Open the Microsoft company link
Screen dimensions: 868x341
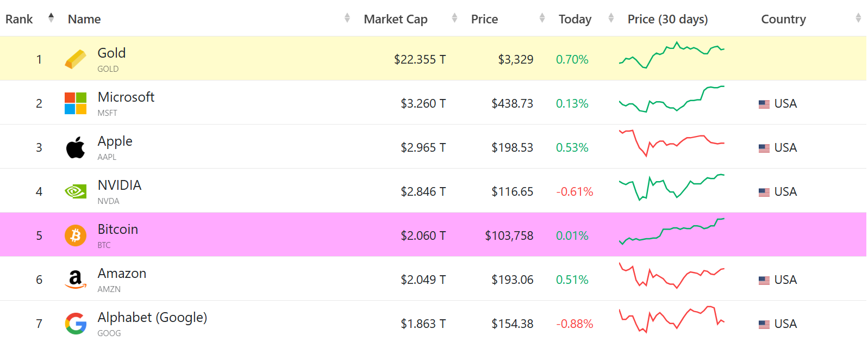126,97
